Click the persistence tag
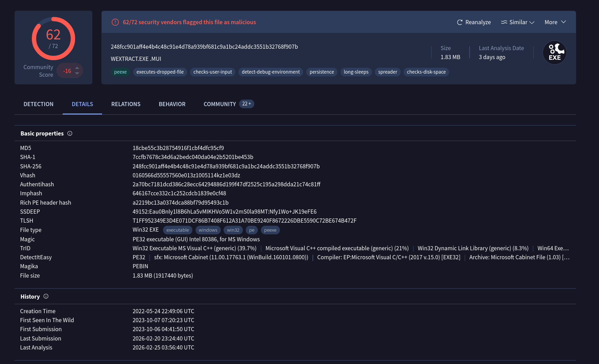 tap(321, 72)
